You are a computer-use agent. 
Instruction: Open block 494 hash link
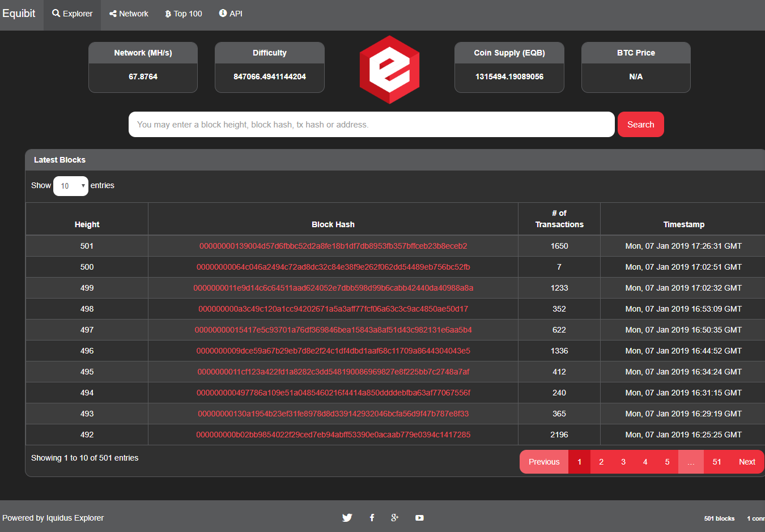tap(333, 393)
